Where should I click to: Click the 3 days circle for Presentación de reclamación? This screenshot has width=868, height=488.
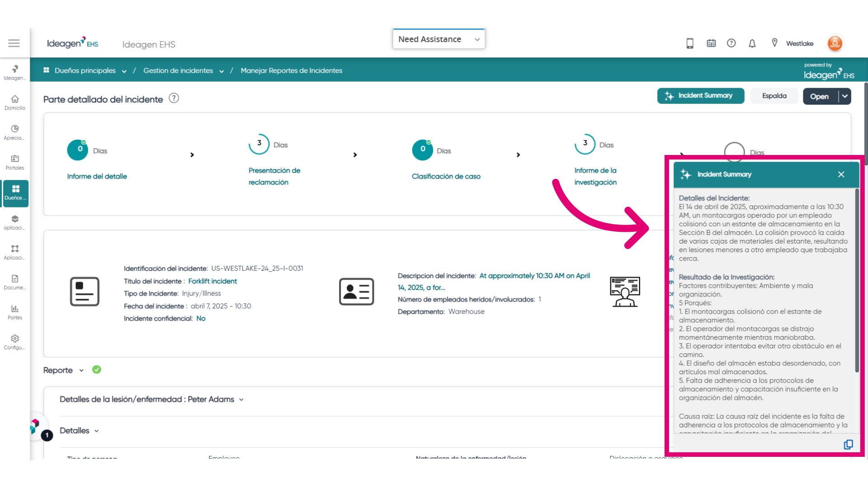click(x=259, y=144)
